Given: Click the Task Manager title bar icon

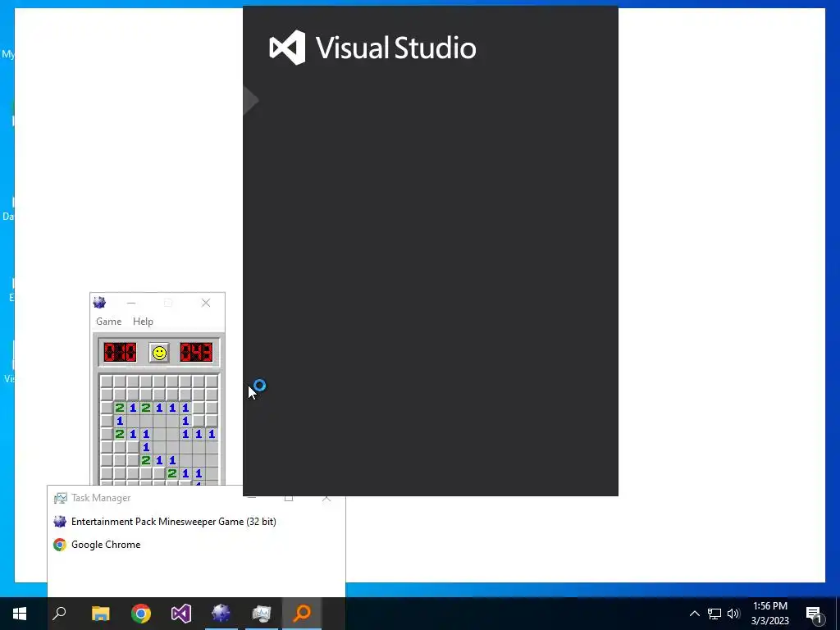Looking at the screenshot, I should [61, 498].
